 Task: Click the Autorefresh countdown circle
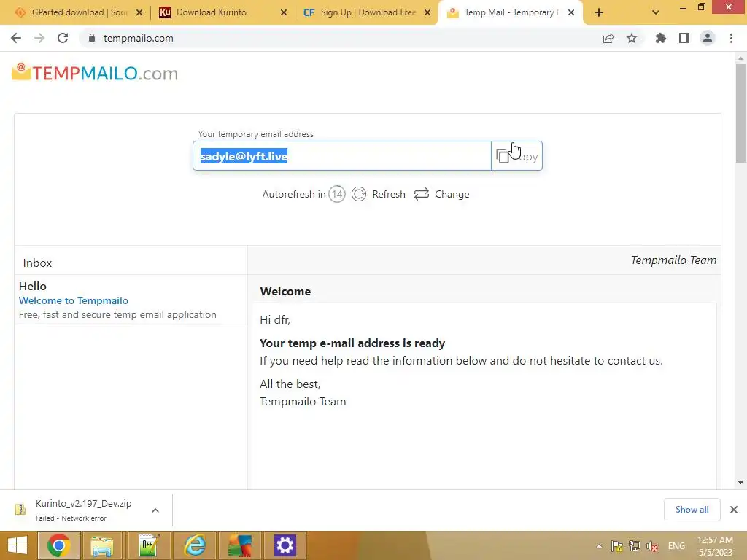337,194
